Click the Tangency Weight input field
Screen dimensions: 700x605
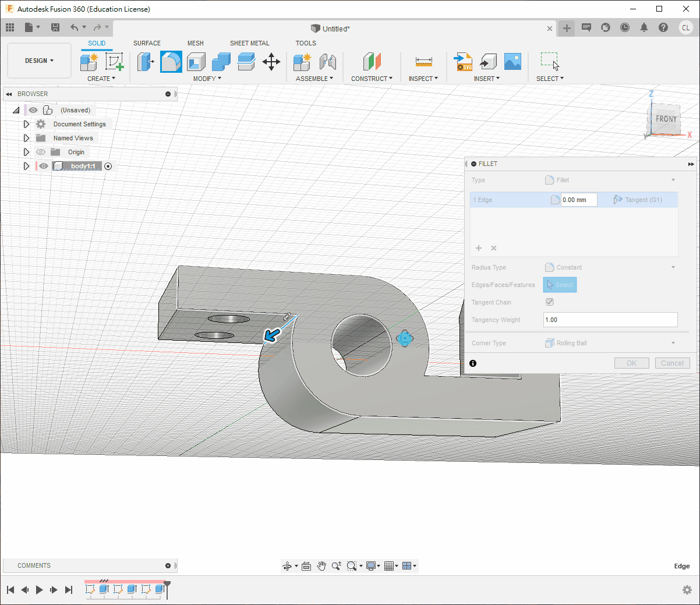(610, 320)
